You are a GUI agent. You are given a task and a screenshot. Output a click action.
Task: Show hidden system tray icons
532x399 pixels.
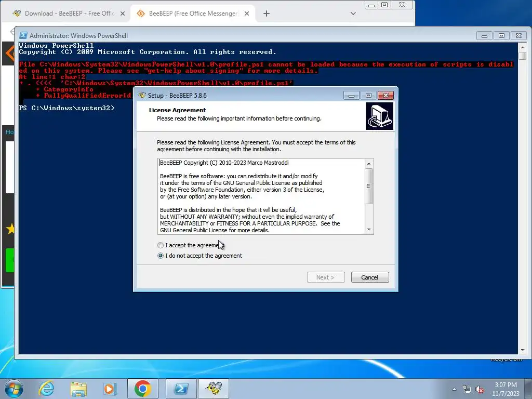454,389
